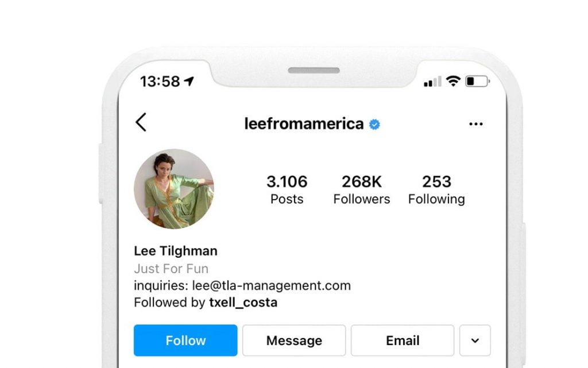Expand the Posts count section
The image size is (588, 368).
click(287, 189)
